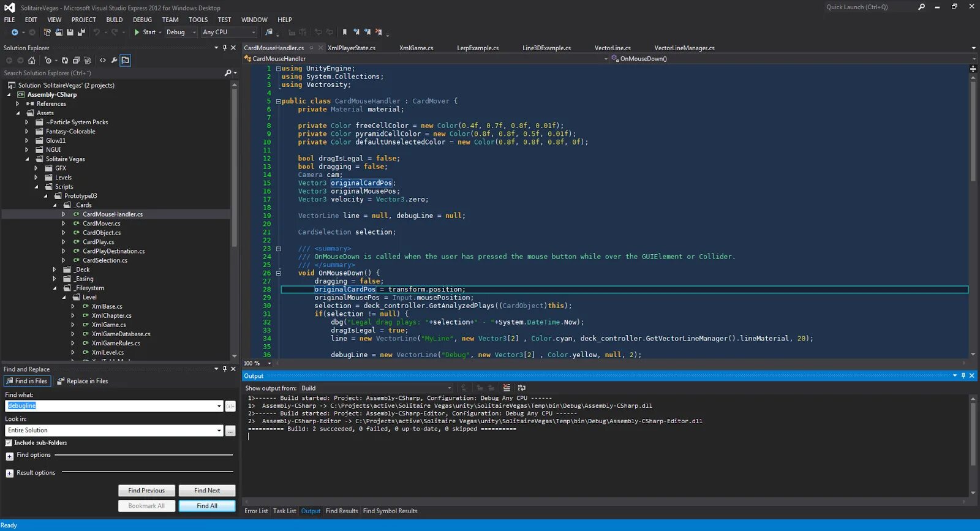This screenshot has width=980, height=531.
Task: Click the expression builder button beside Find what
Action: click(x=230, y=406)
